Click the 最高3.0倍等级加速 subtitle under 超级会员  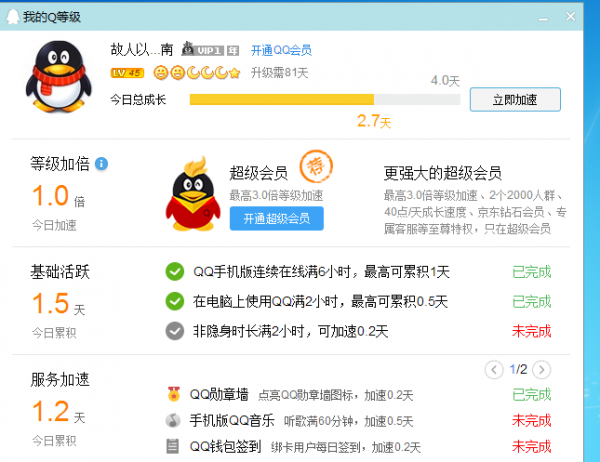click(x=276, y=196)
